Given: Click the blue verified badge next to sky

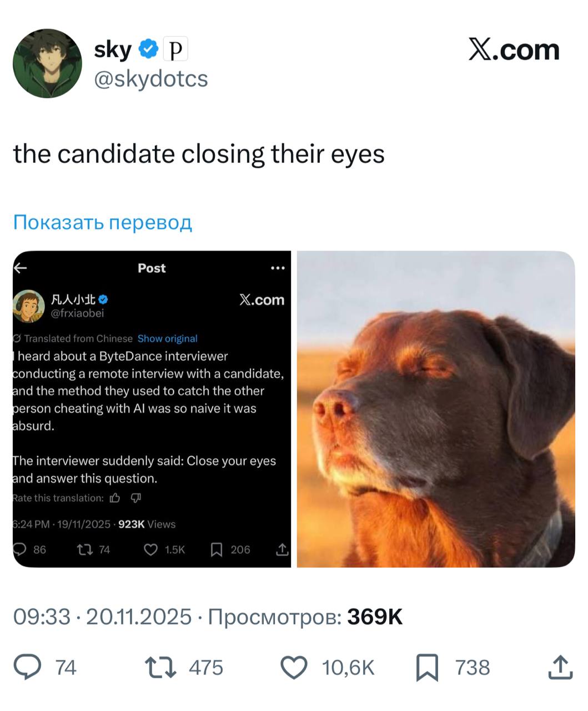Looking at the screenshot, I should coord(147,49).
